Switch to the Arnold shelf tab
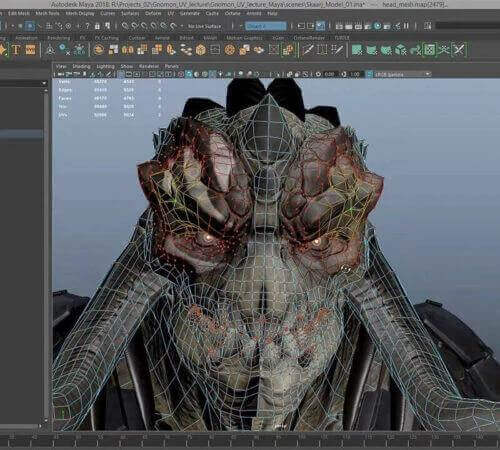This screenshot has height=450, width=500. pos(162,38)
